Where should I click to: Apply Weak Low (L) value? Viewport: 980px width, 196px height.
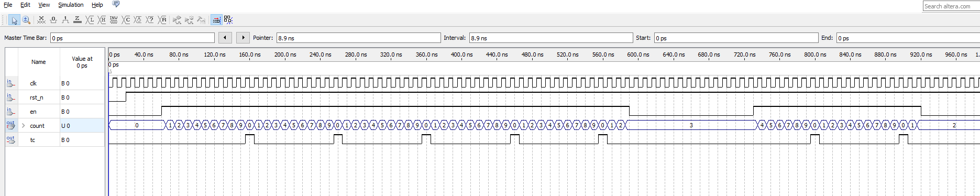90,20
